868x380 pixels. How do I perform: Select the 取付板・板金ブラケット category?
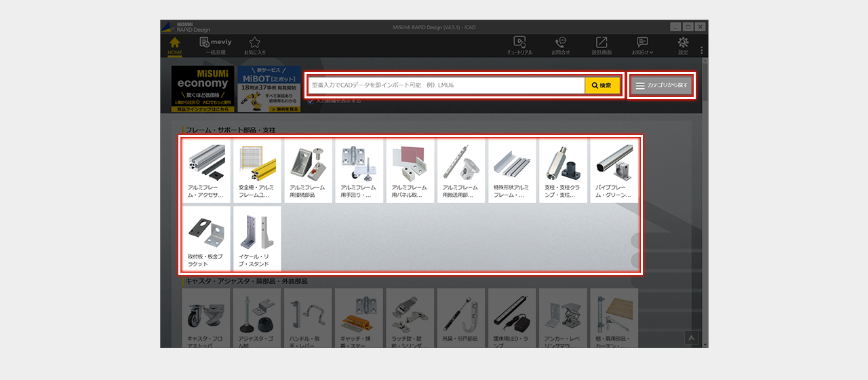coord(206,238)
